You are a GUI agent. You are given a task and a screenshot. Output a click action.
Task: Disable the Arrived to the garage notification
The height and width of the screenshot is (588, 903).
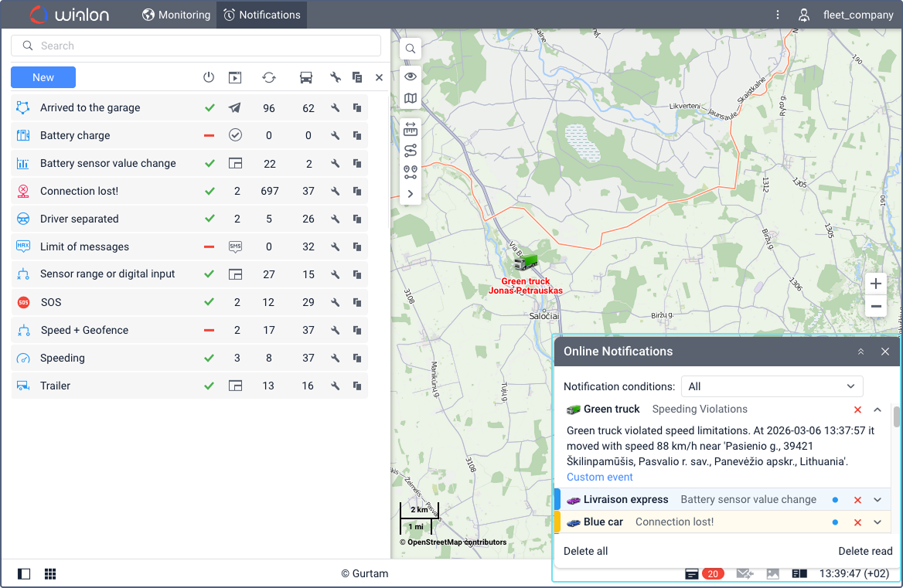point(209,108)
